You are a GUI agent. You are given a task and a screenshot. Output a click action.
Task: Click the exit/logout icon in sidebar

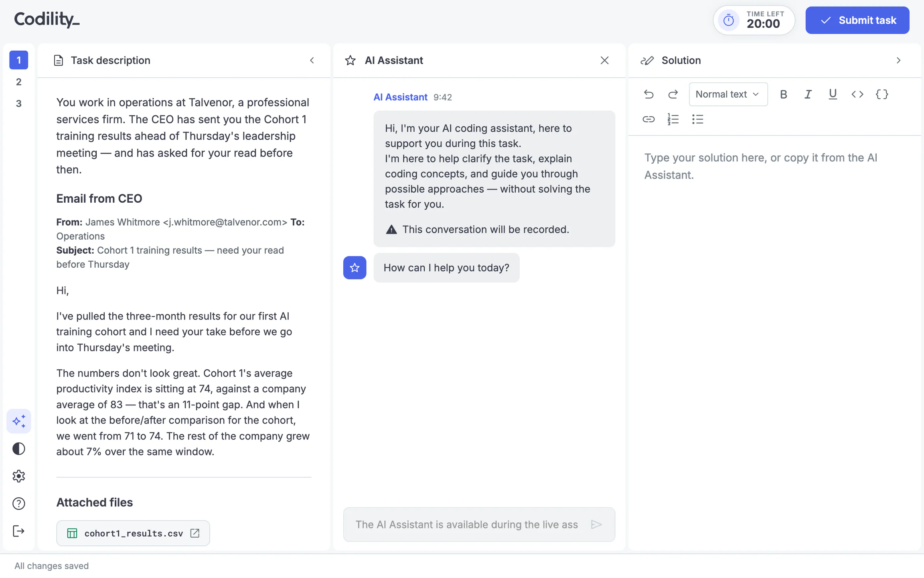click(x=18, y=531)
